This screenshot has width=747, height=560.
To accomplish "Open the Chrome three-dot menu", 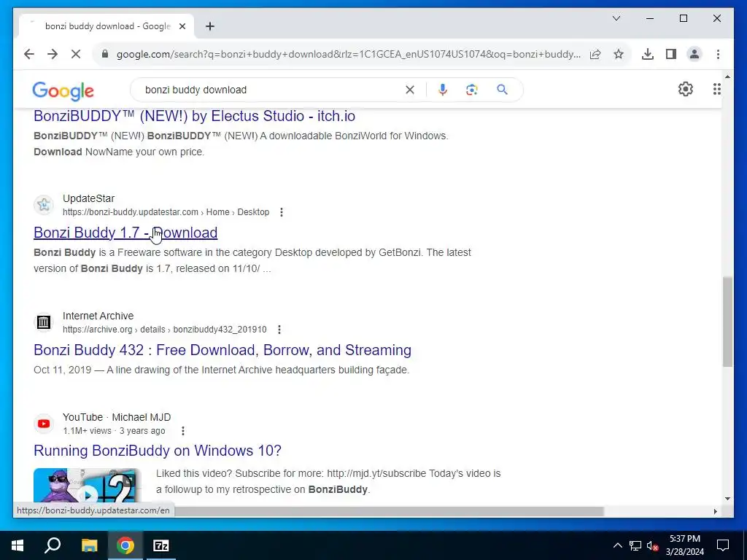I will point(718,54).
